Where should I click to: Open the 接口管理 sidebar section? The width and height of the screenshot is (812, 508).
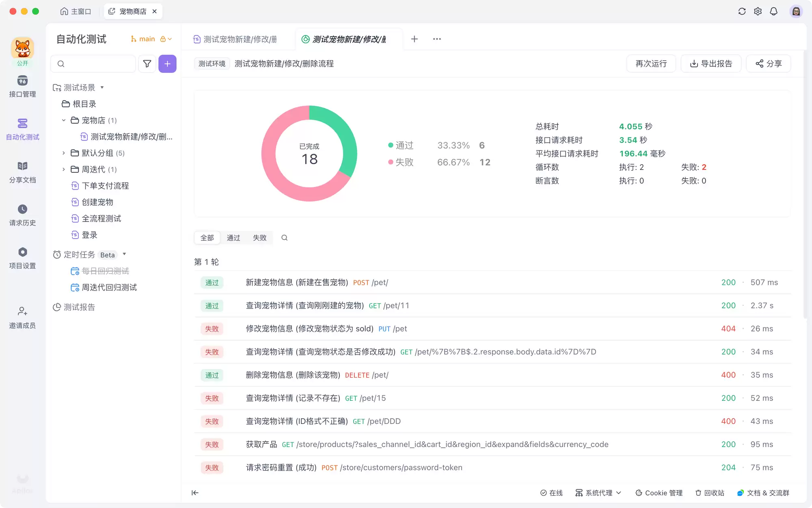[22, 87]
